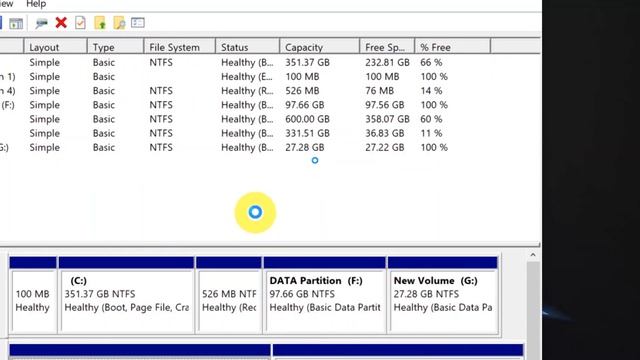Click the drive connect/refresh toolbar icon
640x360 pixels.
[x=41, y=23]
